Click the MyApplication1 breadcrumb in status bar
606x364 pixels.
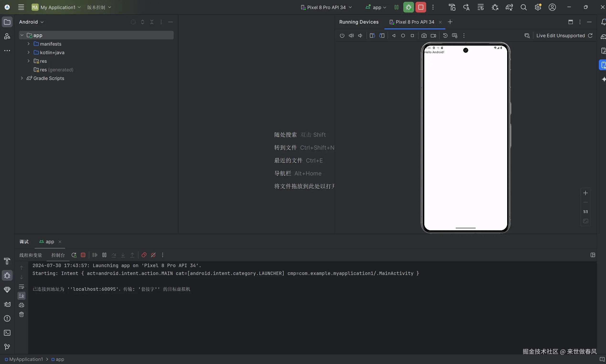coord(25,359)
